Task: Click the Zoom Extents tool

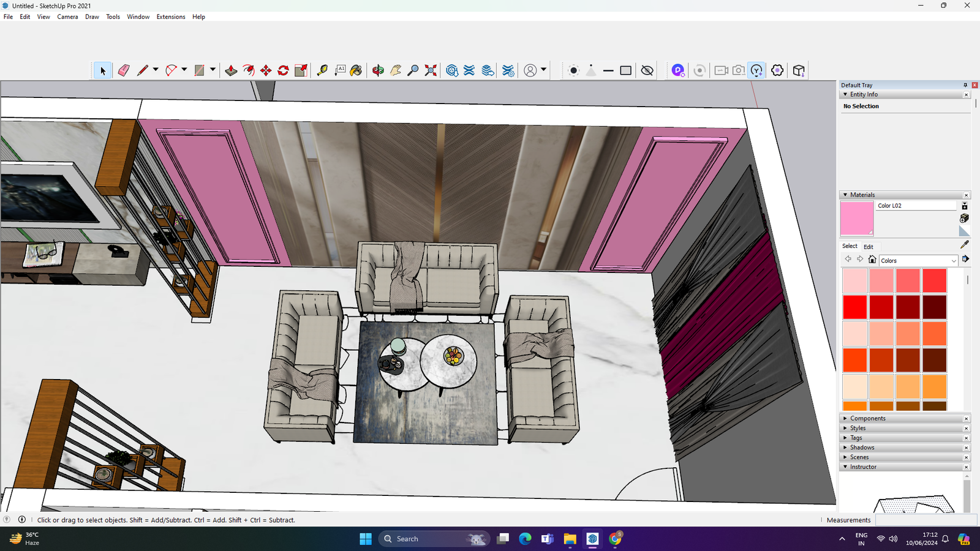Action: [x=431, y=70]
